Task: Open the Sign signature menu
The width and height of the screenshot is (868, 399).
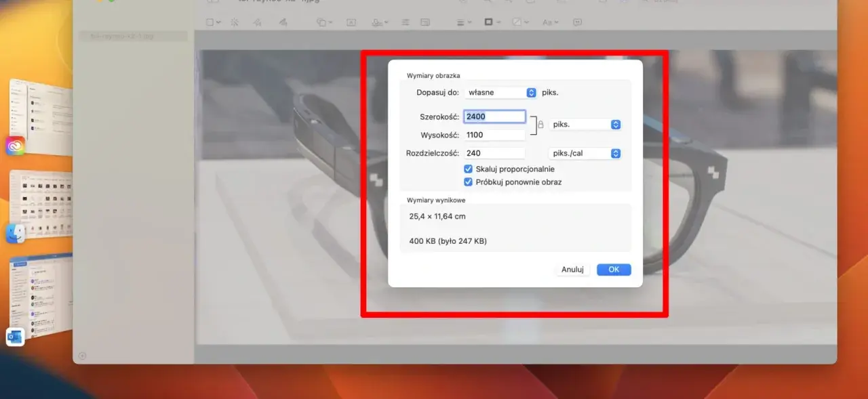Action: point(380,22)
